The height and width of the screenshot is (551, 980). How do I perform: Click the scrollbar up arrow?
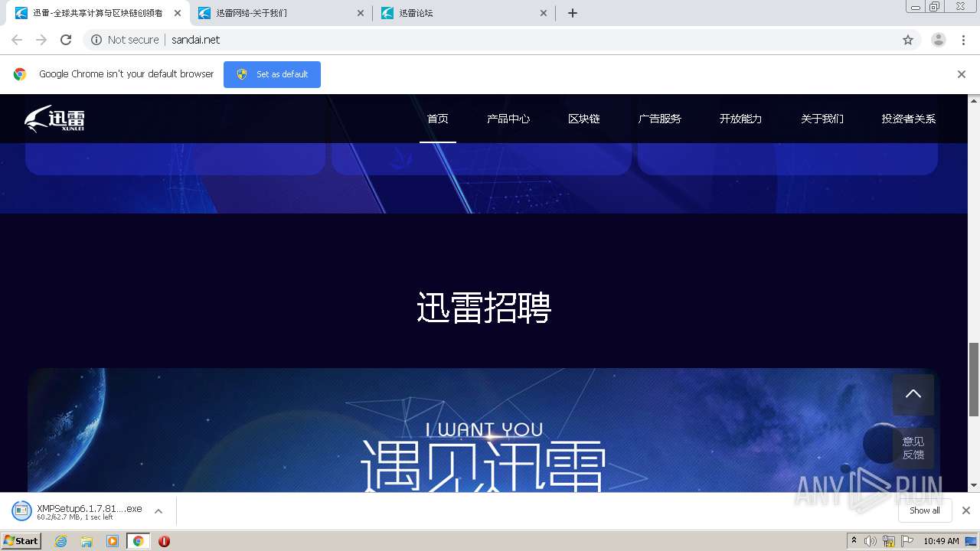(x=974, y=100)
